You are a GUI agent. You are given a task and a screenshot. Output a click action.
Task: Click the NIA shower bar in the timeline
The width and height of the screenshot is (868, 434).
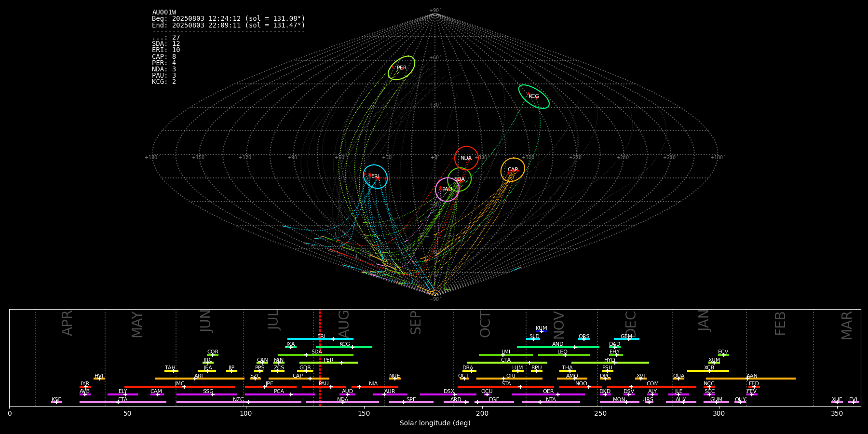375,387
